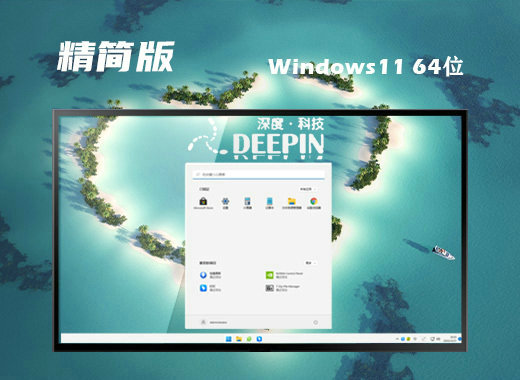Open the Notepad pinned app

point(269,203)
